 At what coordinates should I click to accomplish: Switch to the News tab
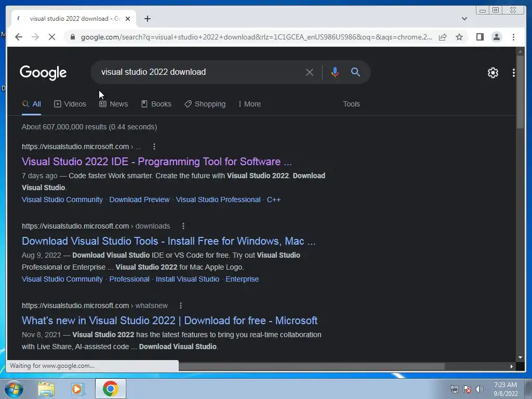pyautogui.click(x=114, y=104)
